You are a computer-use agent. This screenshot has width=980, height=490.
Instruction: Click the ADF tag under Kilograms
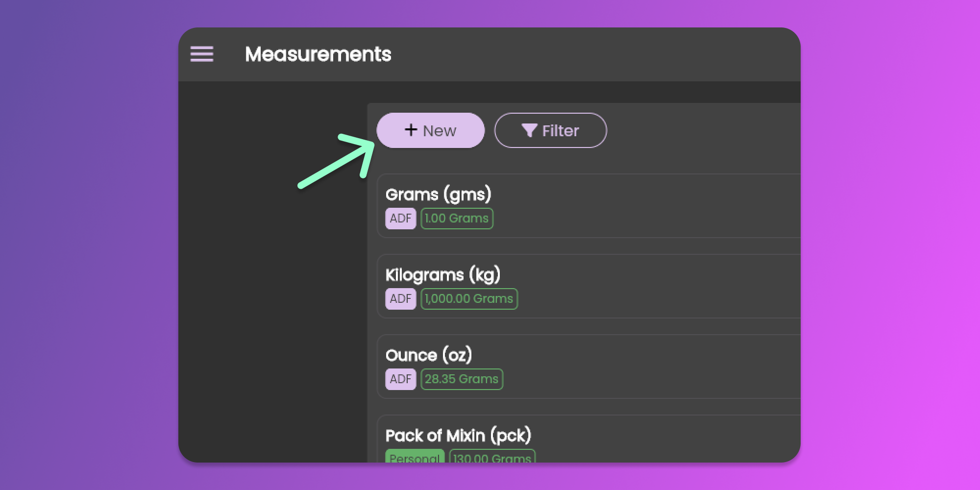coord(400,299)
